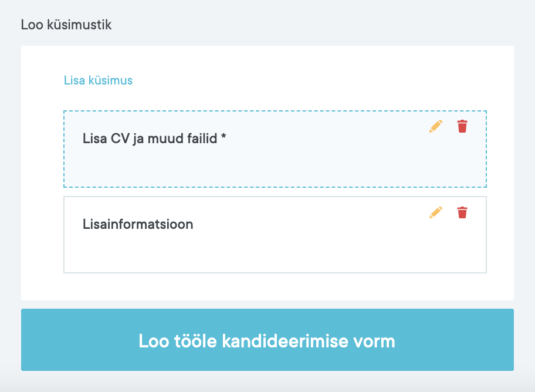Click the "Lisa küsimus" link
The width and height of the screenshot is (535, 392).
pos(98,80)
